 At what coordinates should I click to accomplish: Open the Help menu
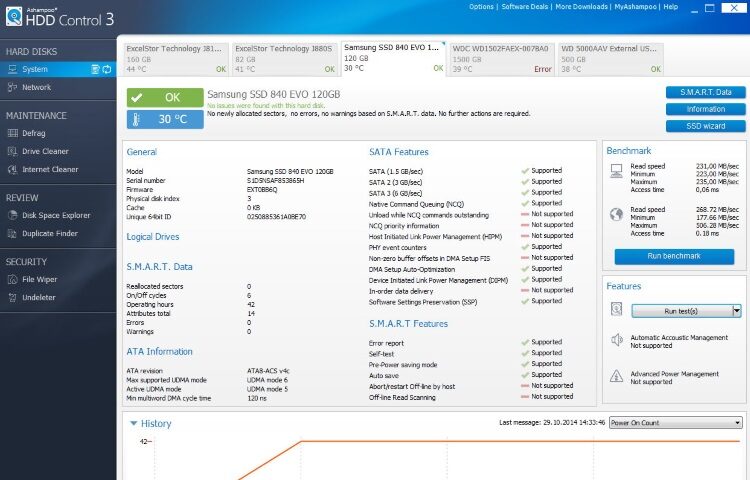(671, 7)
